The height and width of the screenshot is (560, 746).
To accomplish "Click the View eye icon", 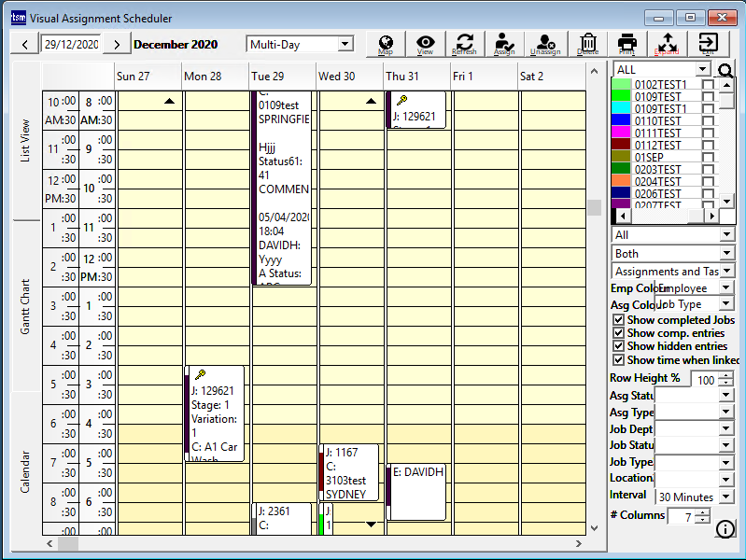I will [x=426, y=44].
